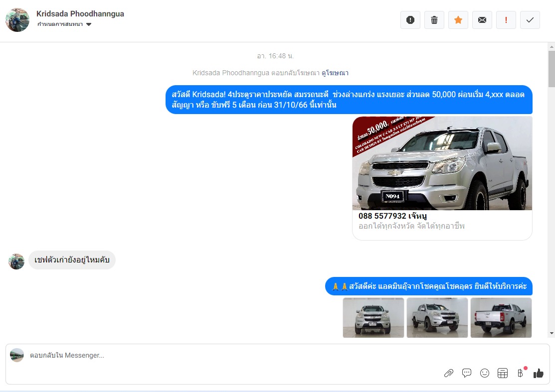This screenshot has width=555, height=392.
Task: Click ad subtitle ออกได้ทุกจังหวัด จัดได้ทุกอาชีพ
Action: pos(411,226)
